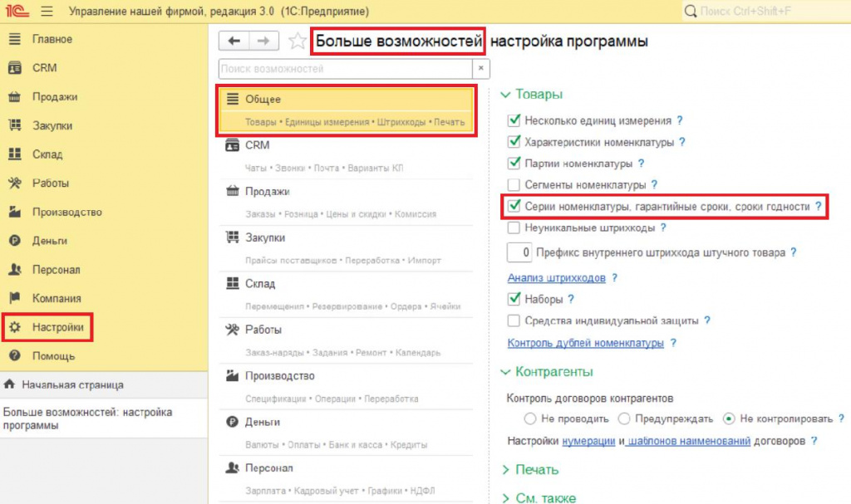Select the Не контролировать radio button
This screenshot has width=851, height=504.
[729, 418]
